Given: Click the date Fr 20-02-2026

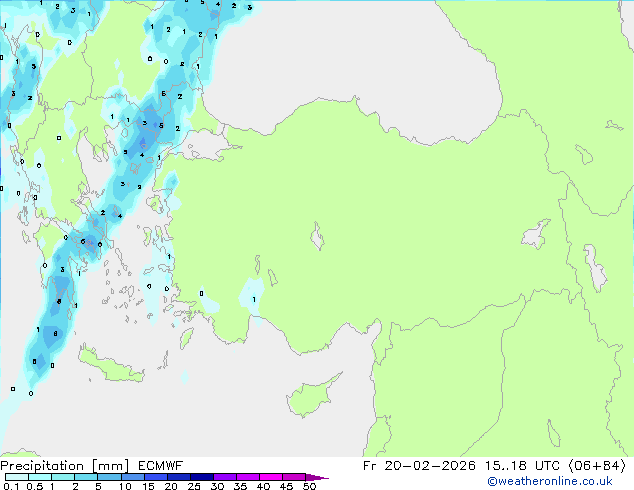Looking at the screenshot, I should point(419,466).
